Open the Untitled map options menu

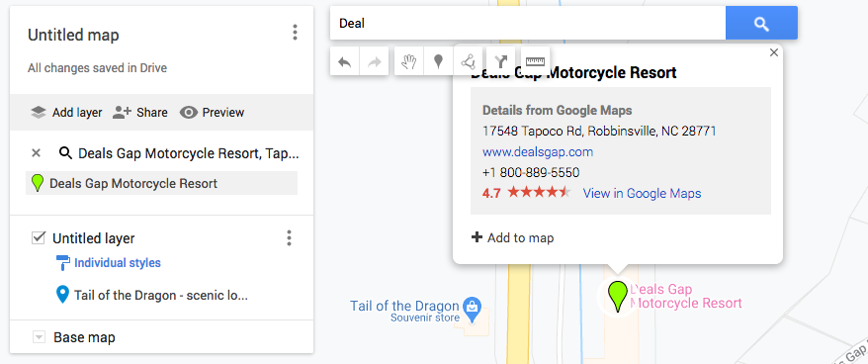click(x=295, y=33)
